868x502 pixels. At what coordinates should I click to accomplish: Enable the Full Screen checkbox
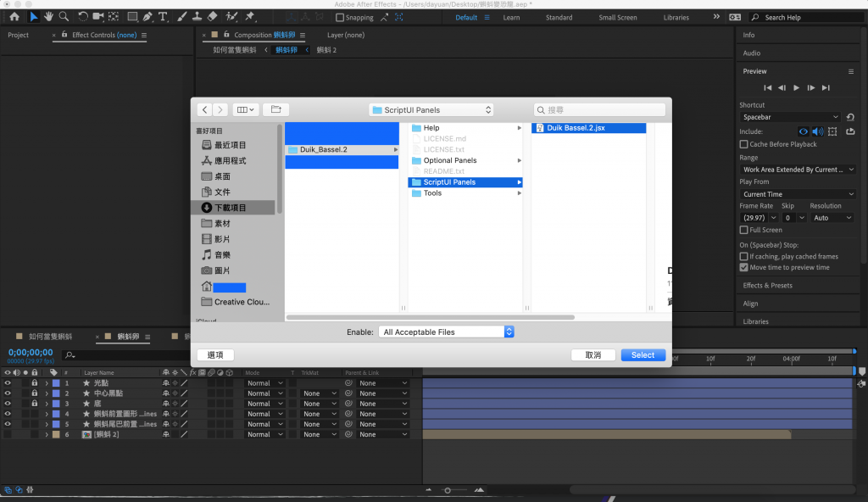click(744, 230)
